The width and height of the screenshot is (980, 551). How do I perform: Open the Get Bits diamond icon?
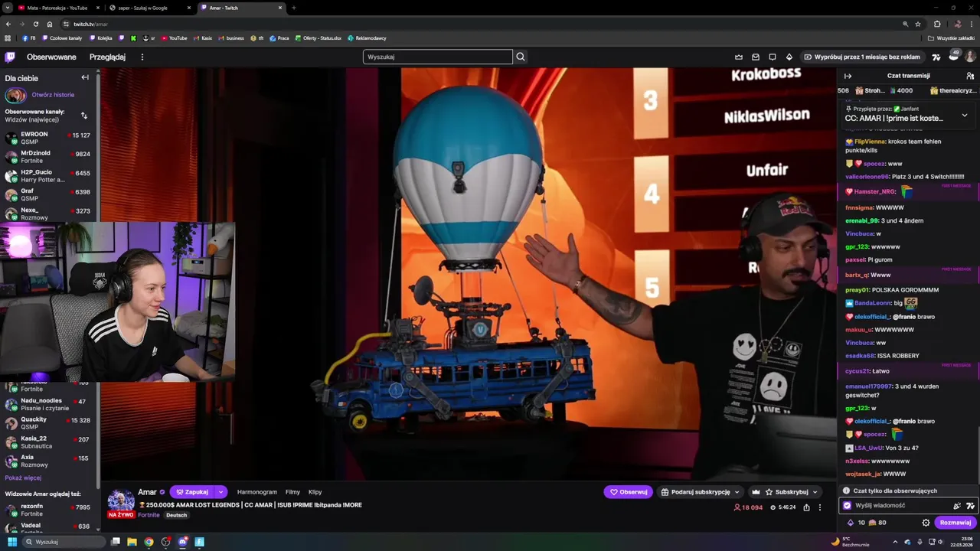coord(789,57)
